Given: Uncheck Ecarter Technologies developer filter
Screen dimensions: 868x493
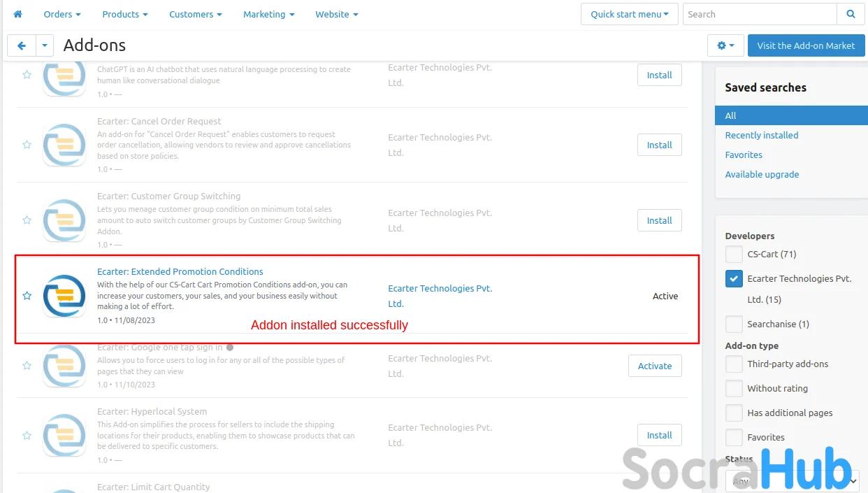Looking at the screenshot, I should (734, 279).
